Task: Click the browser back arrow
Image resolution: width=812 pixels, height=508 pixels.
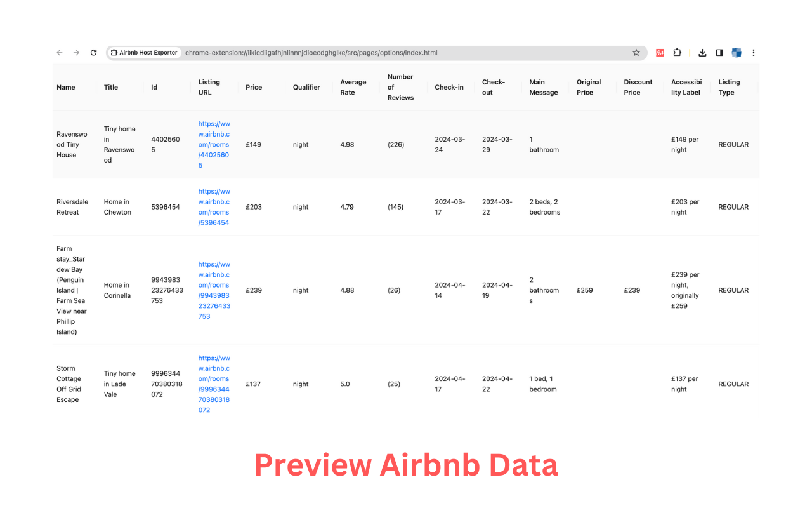Action: tap(60, 53)
